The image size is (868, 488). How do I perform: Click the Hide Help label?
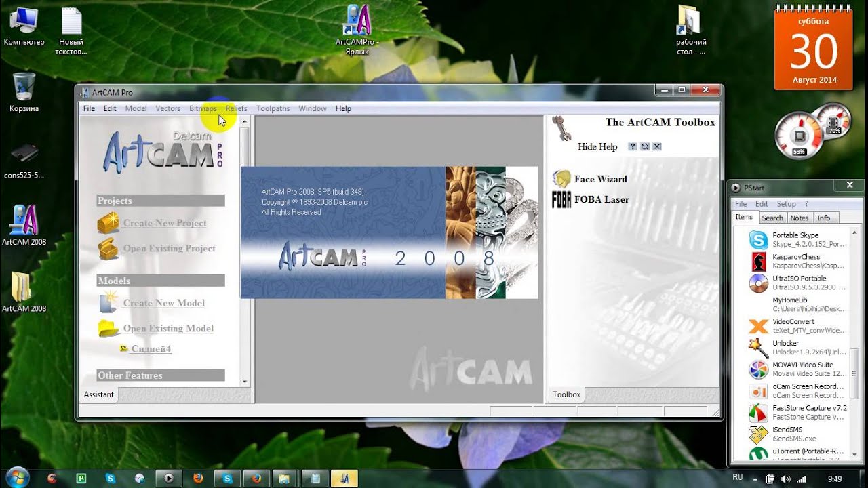point(597,146)
